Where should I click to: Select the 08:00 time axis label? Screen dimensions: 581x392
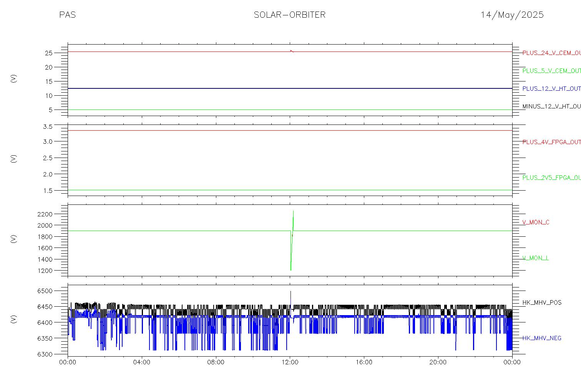tap(216, 362)
